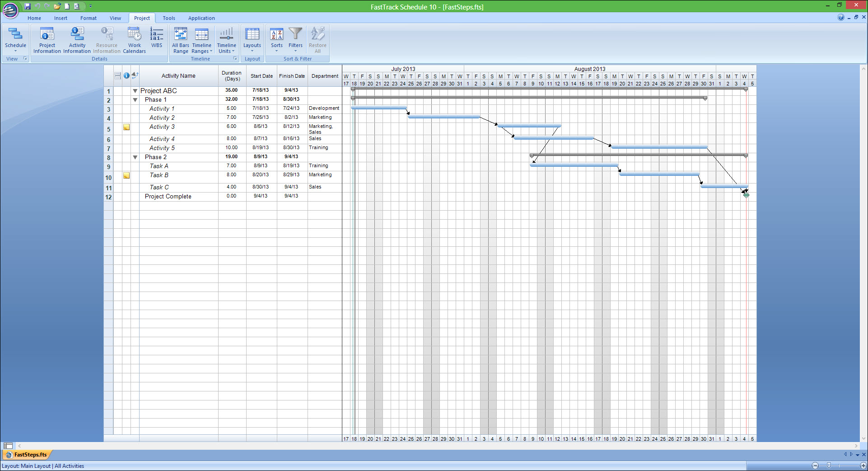Click the note icon on Activity 3 row
This screenshot has width=868, height=471.
point(126,127)
